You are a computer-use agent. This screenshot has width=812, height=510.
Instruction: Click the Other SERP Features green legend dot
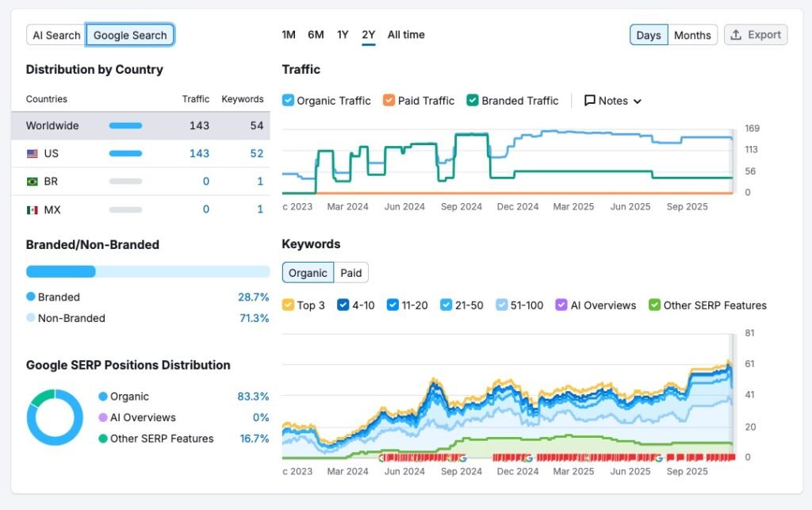[103, 439]
